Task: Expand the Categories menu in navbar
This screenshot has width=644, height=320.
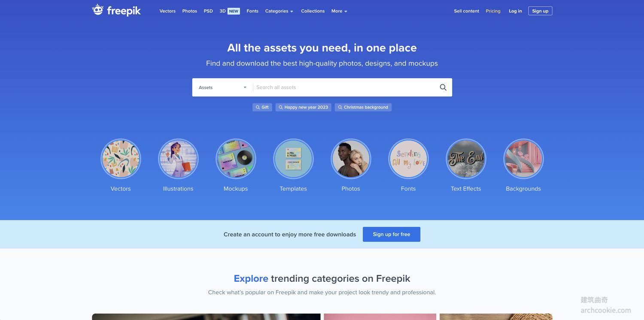Action: (x=279, y=11)
